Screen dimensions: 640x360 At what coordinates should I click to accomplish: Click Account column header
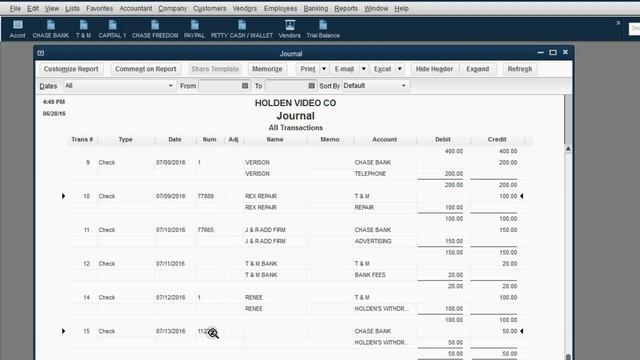click(x=384, y=140)
